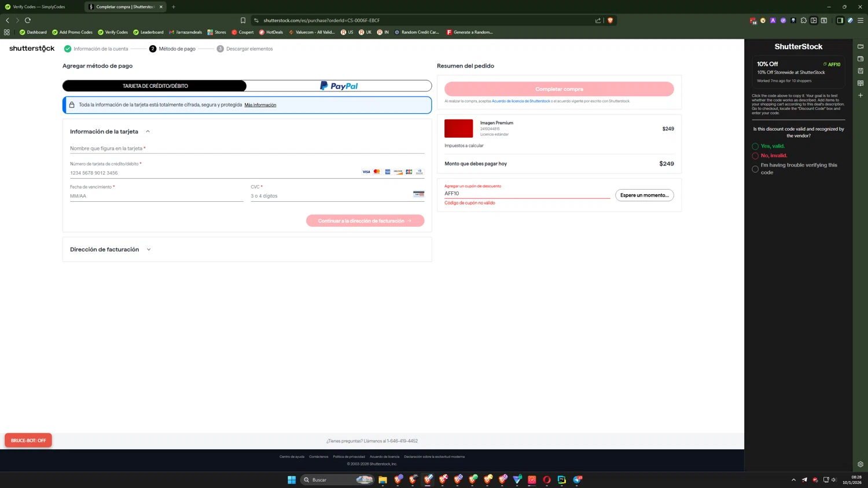
Task: Open a new browser tab
Action: (x=174, y=7)
